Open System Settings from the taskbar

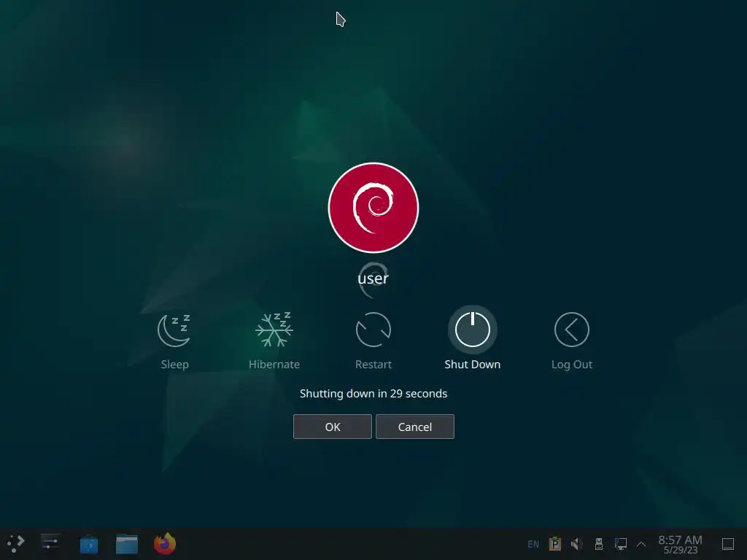[50, 543]
